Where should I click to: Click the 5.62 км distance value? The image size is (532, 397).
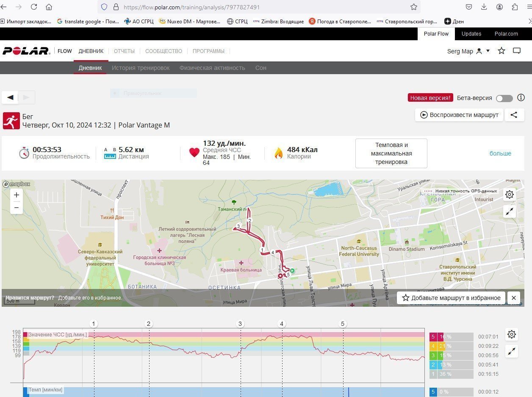point(131,150)
